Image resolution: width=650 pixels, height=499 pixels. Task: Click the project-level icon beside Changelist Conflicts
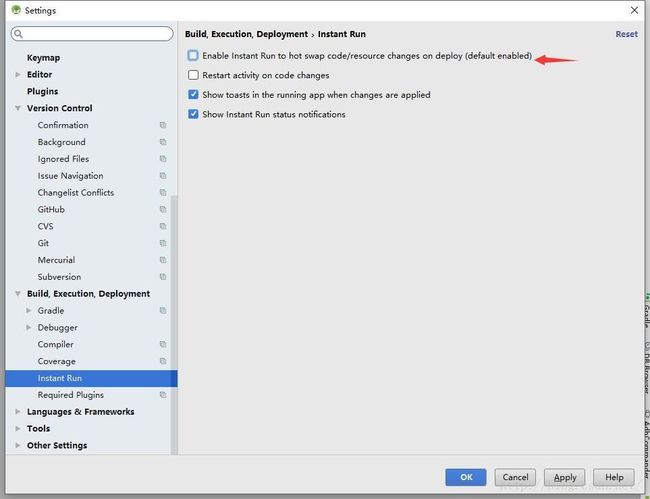(163, 193)
